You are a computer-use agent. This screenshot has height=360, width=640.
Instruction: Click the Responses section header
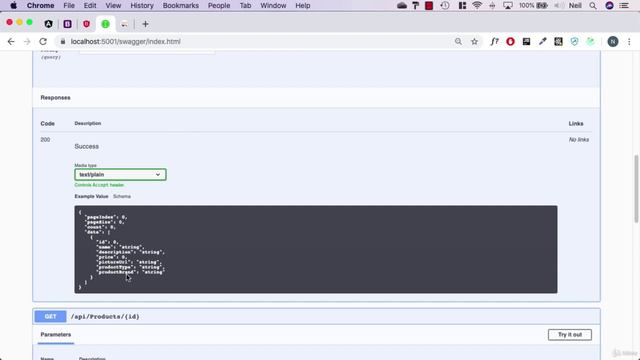(x=56, y=98)
